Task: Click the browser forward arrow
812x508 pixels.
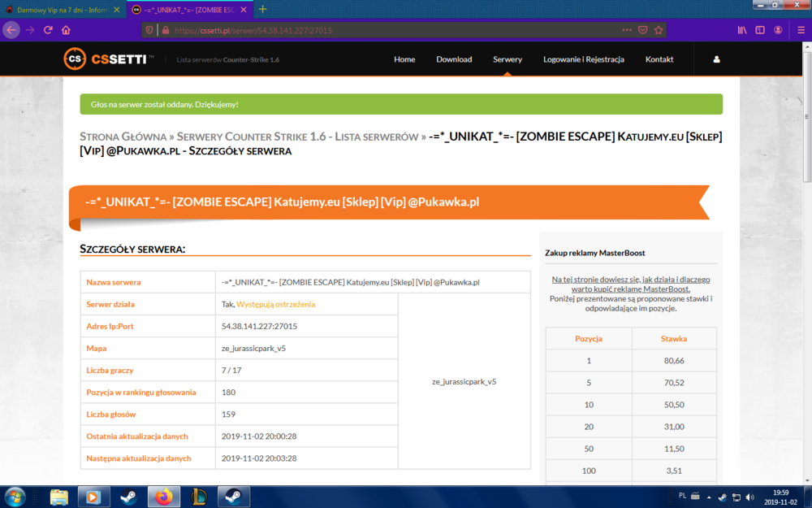Action: tap(30, 30)
